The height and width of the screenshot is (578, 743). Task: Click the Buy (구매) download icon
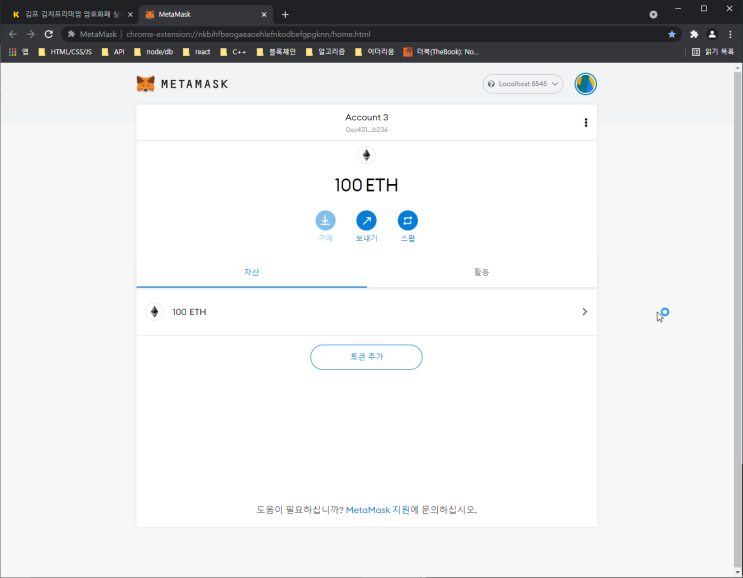pyautogui.click(x=326, y=220)
